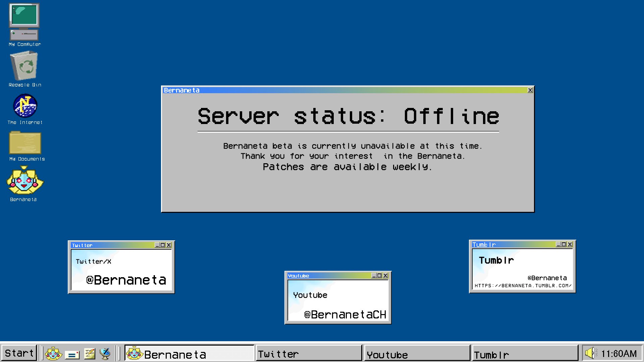
Task: Minimize the Youtube window
Action: pyautogui.click(x=374, y=276)
